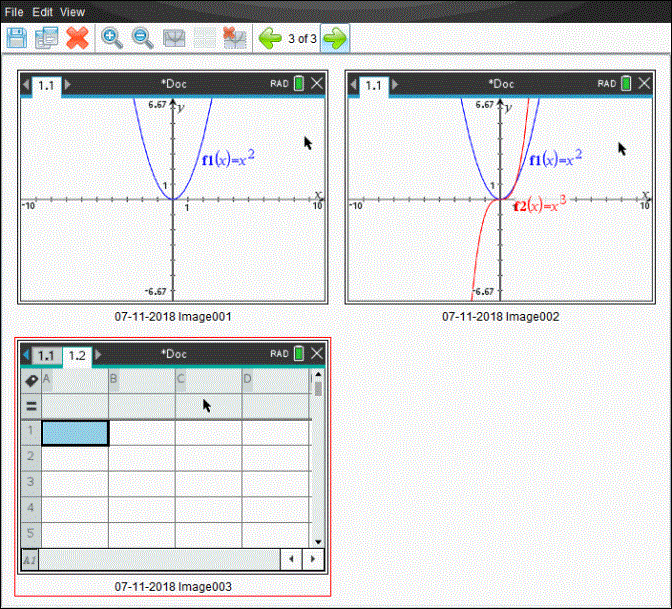Click the 1.2 tab in the spreadsheet capture

pyautogui.click(x=77, y=355)
